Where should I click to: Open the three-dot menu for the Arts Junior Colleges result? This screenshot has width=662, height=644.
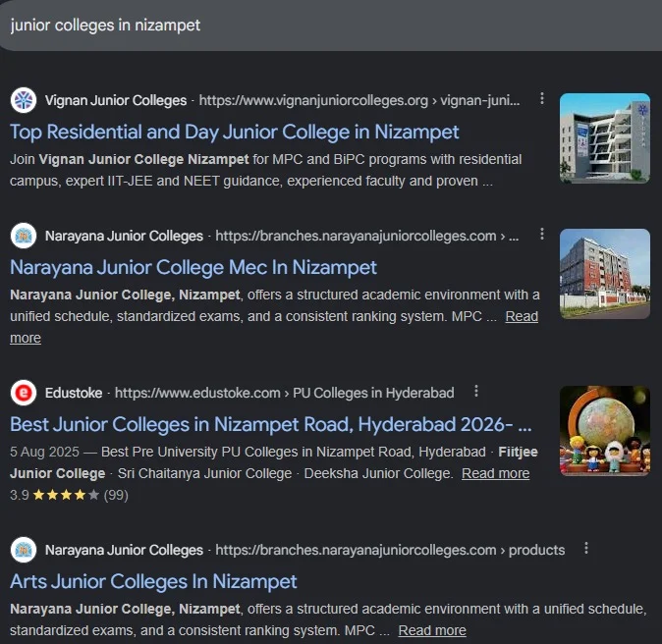pyautogui.click(x=586, y=548)
